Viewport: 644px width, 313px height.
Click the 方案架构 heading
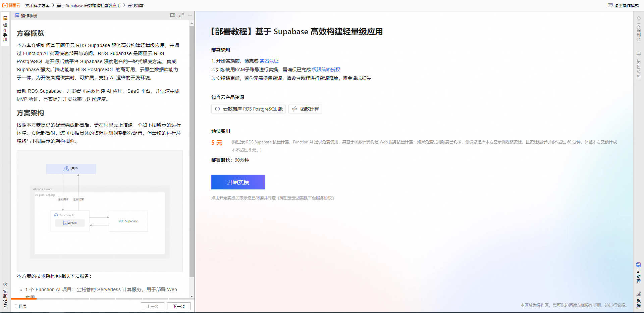click(x=31, y=113)
